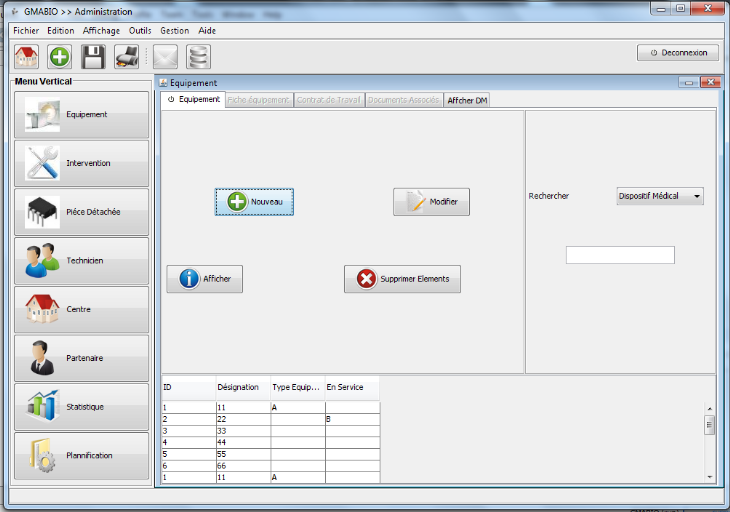
Task: Click the Désignation column header
Action: click(243, 387)
